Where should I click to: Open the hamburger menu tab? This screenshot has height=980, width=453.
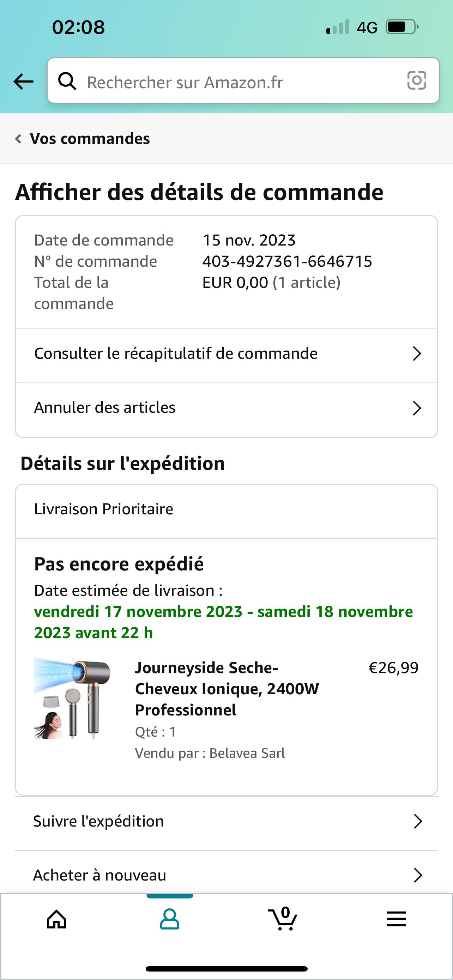(x=396, y=920)
